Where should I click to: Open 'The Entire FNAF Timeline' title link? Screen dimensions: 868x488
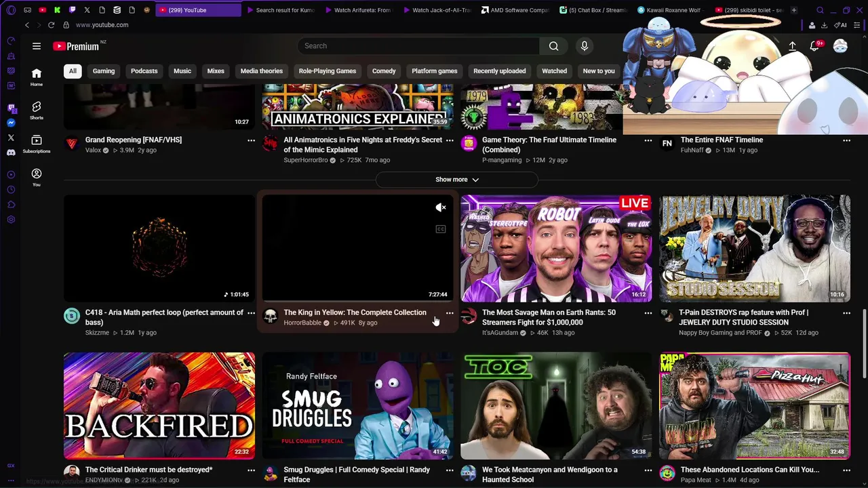722,140
